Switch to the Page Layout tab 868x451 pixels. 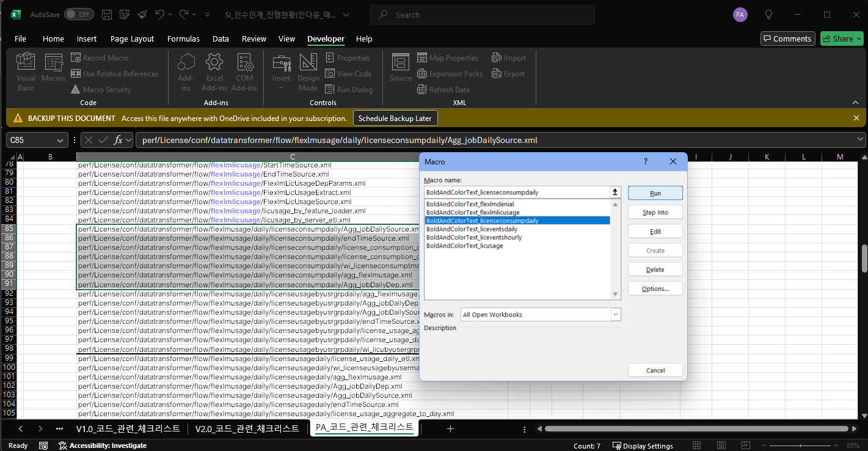click(x=132, y=38)
